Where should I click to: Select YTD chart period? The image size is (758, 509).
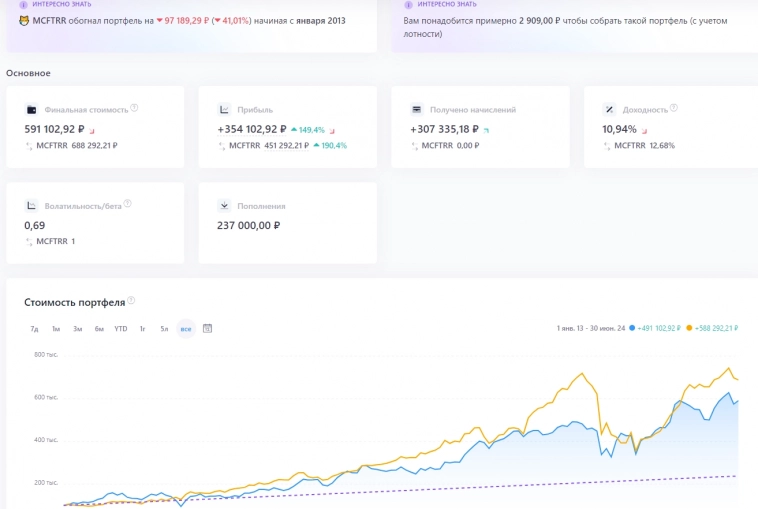point(121,328)
